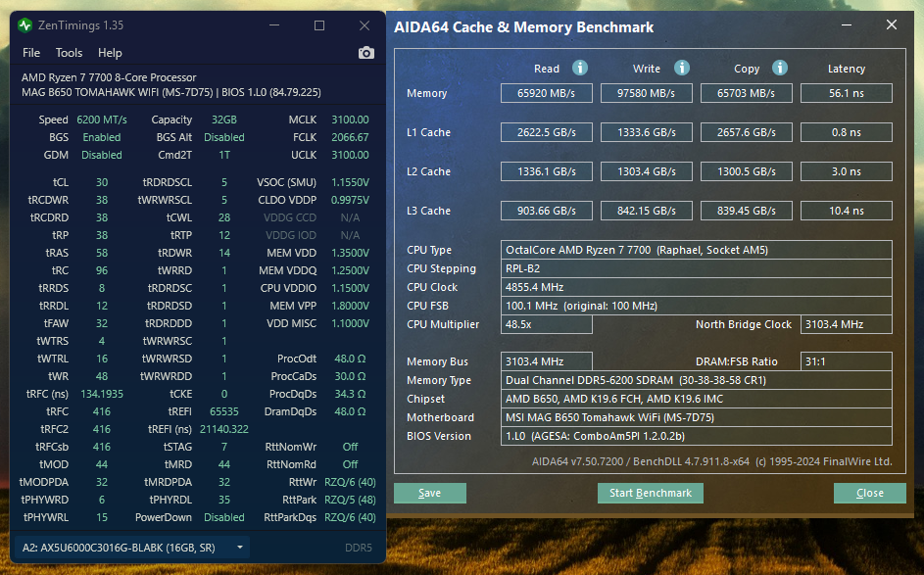Image resolution: width=924 pixels, height=575 pixels.
Task: Click L2 Cache Copy value 1300.5 GB/s
Action: pyautogui.click(x=746, y=171)
